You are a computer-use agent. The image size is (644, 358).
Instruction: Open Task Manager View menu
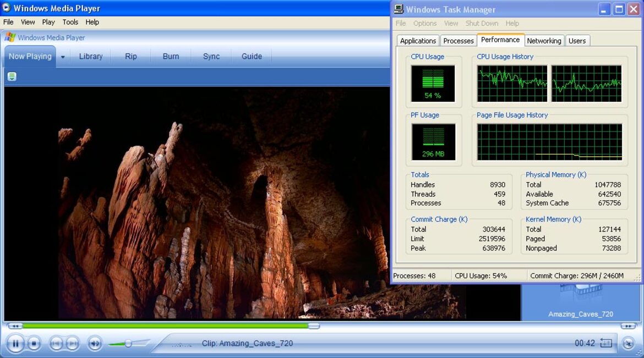(451, 24)
